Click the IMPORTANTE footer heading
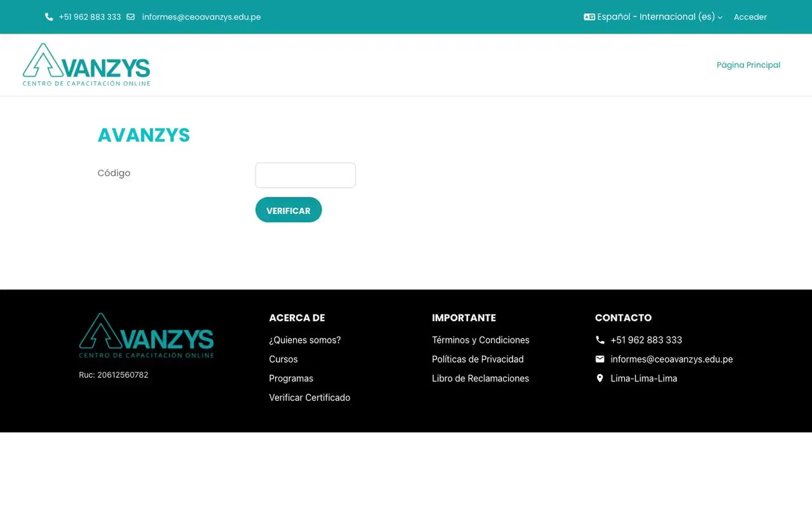812x508 pixels. click(x=464, y=317)
